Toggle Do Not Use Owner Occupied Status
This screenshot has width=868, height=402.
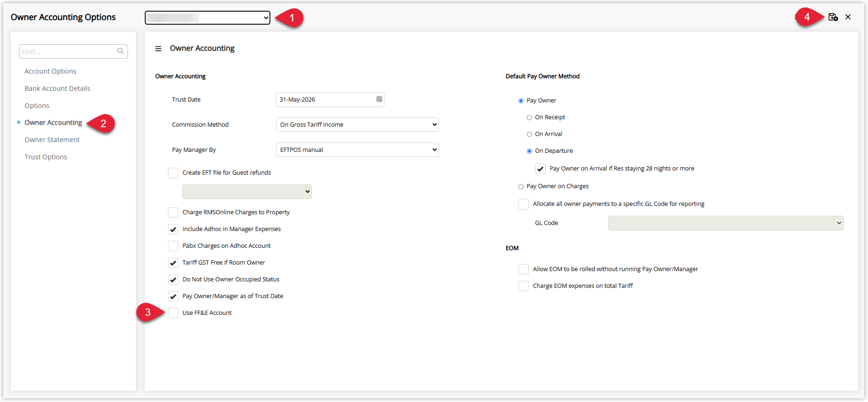[173, 279]
